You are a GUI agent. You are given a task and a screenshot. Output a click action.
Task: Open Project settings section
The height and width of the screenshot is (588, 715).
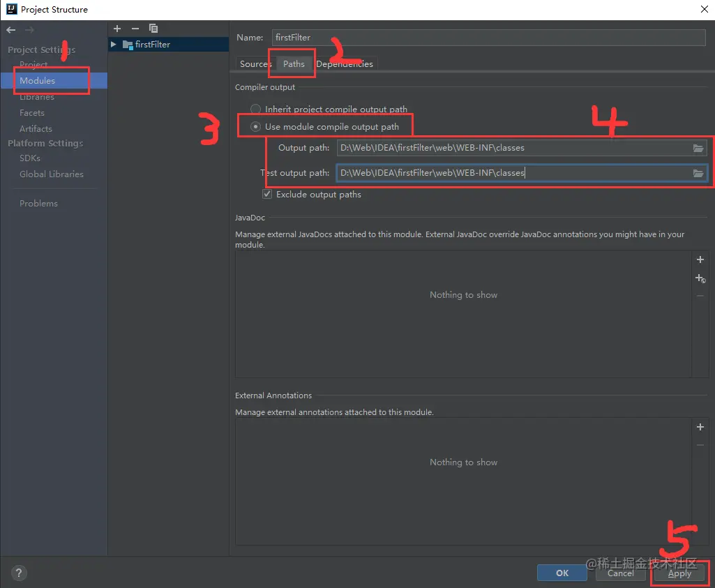[33, 65]
